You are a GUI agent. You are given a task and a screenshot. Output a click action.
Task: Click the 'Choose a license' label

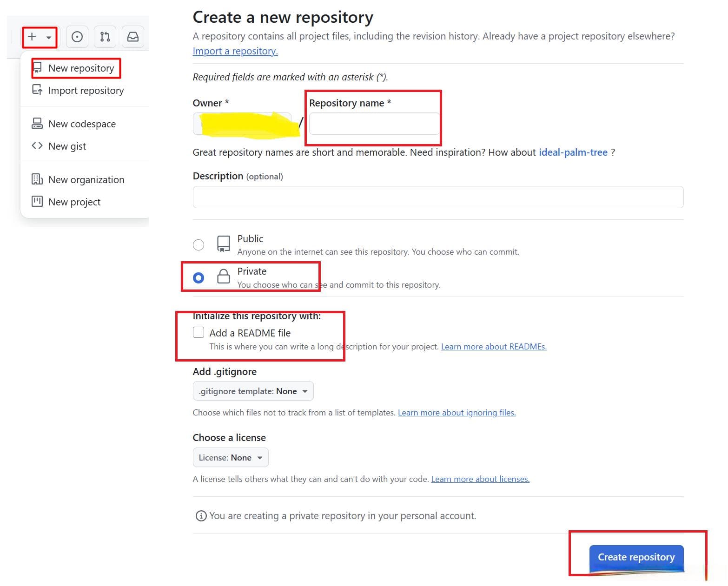(x=229, y=438)
